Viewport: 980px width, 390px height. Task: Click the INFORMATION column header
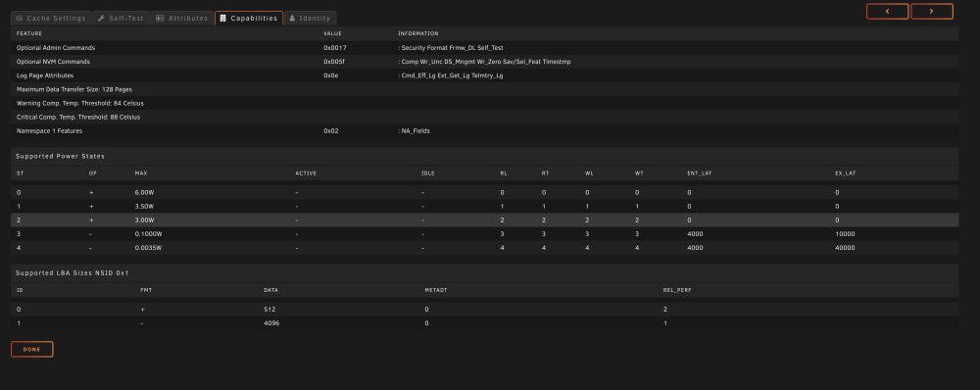pyautogui.click(x=418, y=33)
